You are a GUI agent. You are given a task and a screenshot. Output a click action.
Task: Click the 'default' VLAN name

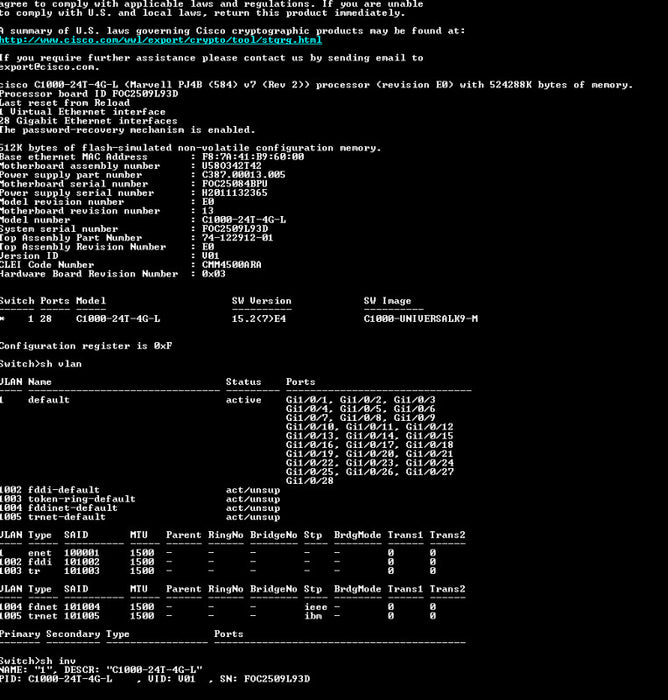[x=49, y=400]
